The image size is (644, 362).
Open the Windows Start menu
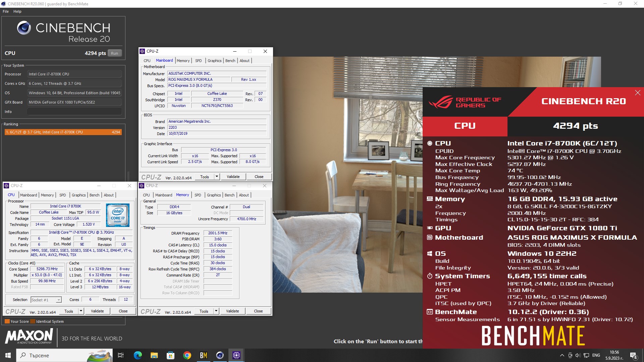[8, 355]
